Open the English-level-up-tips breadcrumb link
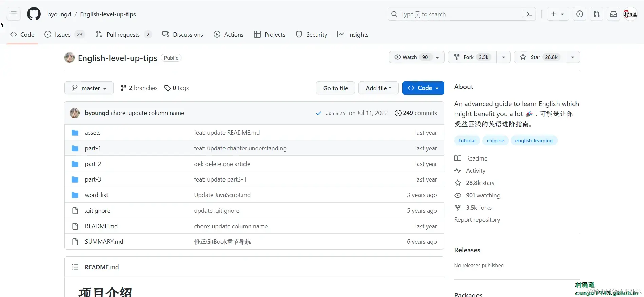Screen dimensions: 644x297 click(x=108, y=14)
